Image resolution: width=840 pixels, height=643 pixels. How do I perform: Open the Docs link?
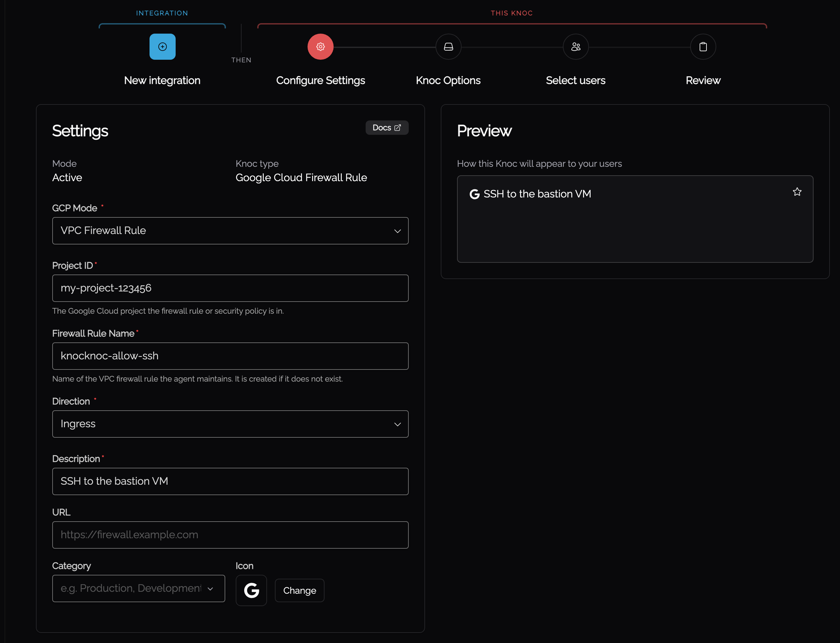pyautogui.click(x=387, y=128)
